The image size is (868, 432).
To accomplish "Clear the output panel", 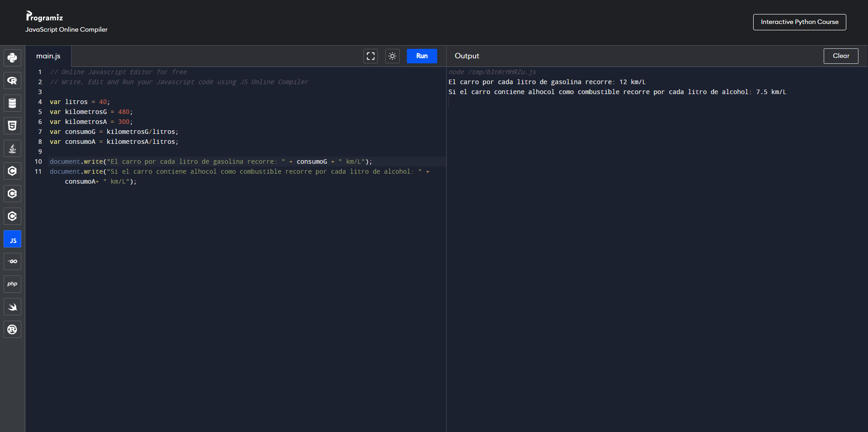I will tap(841, 56).
